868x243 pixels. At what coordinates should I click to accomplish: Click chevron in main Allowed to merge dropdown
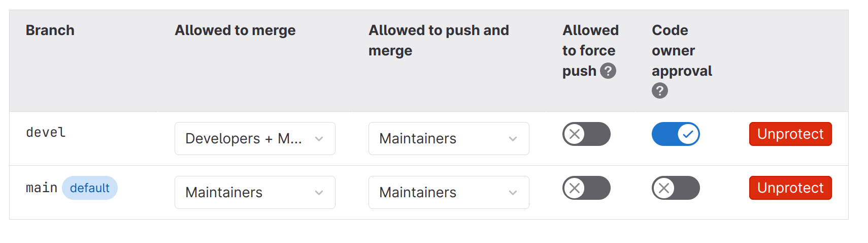pyautogui.click(x=319, y=193)
